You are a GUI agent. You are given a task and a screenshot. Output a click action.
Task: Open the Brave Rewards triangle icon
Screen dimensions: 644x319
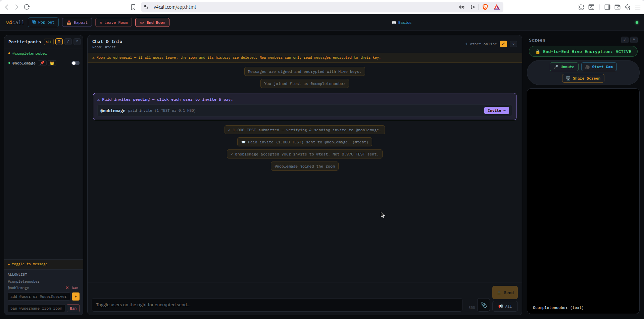click(497, 7)
